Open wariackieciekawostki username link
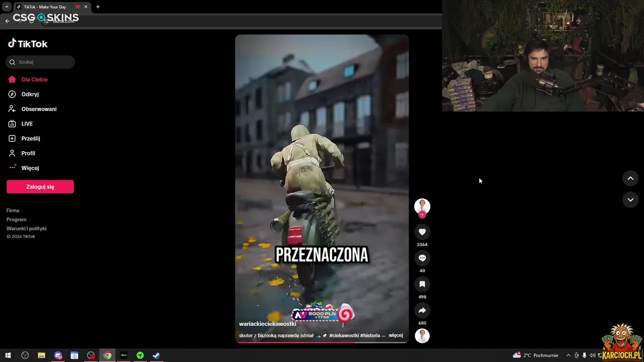 click(x=268, y=324)
